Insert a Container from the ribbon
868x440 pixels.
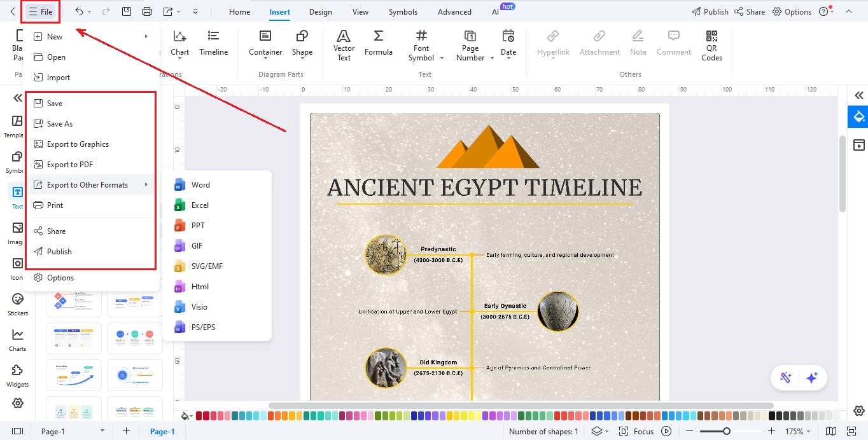(x=265, y=43)
